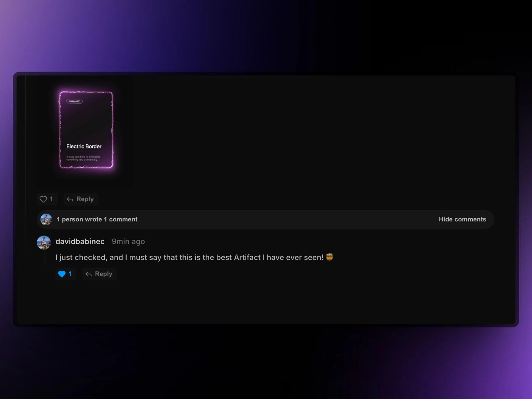This screenshot has width=532, height=399.
Task: Open the davidbabinec username link
Action: [x=80, y=241]
